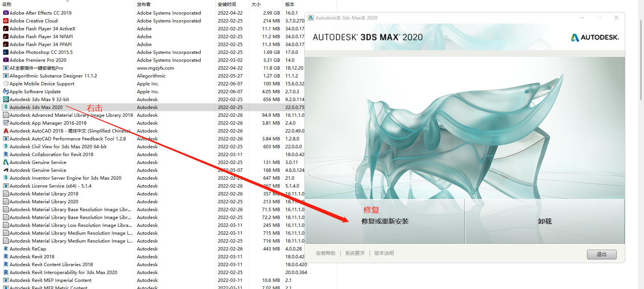Click the 2022-05-27 install date cell
644x289 pixels.
[x=230, y=76]
